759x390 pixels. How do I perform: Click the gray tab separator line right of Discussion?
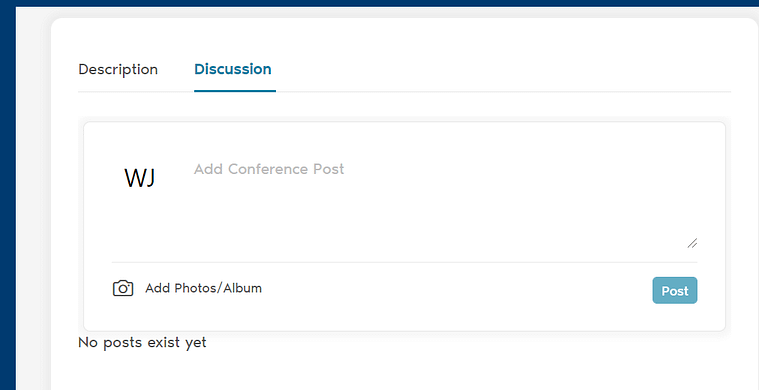(503, 91)
